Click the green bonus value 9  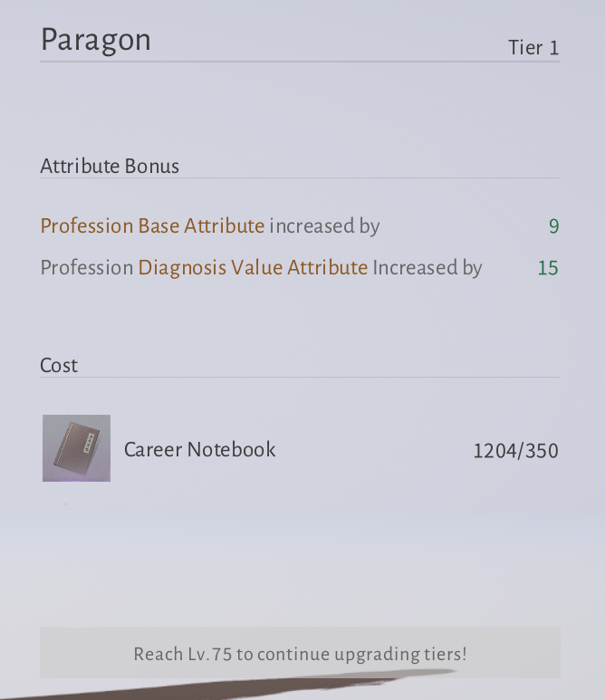(553, 226)
